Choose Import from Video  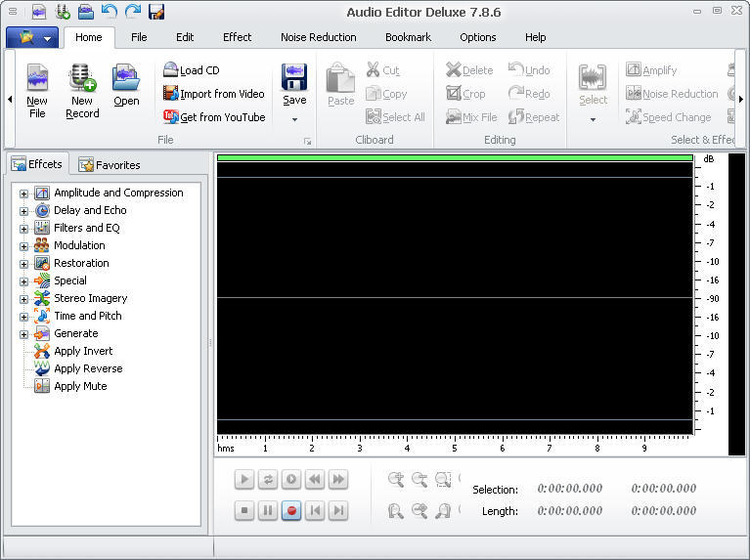pyautogui.click(x=213, y=94)
